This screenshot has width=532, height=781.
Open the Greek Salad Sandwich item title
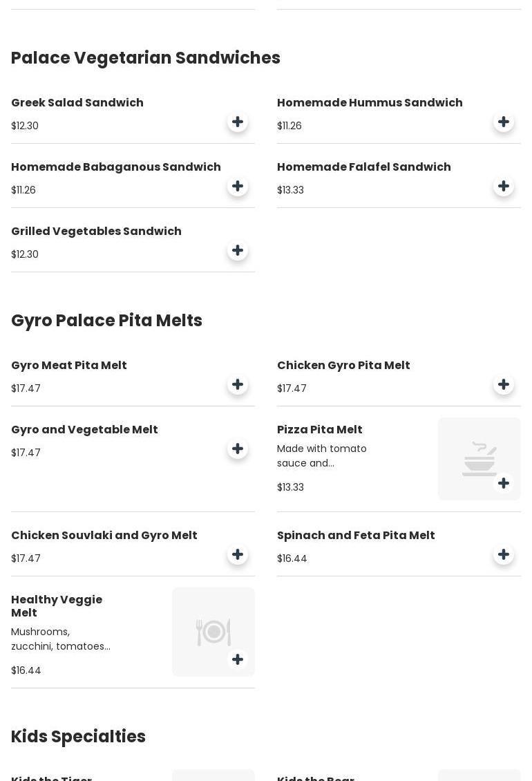77,102
